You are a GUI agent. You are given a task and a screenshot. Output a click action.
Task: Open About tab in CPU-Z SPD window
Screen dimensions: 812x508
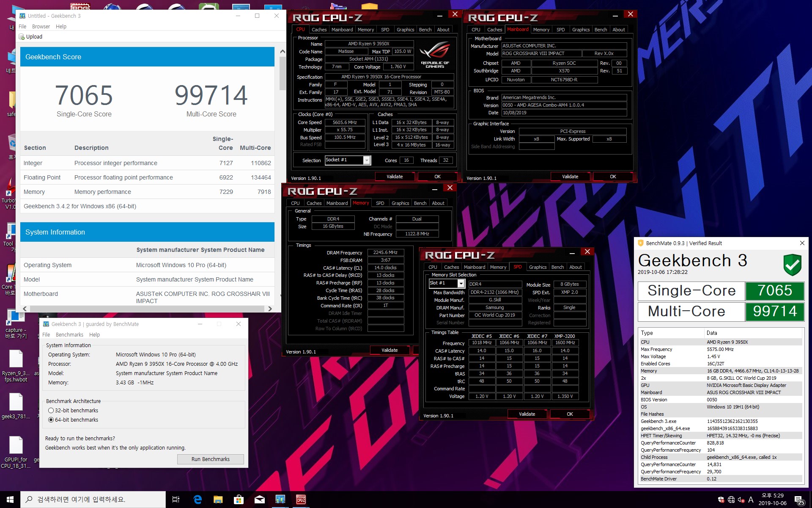(575, 267)
